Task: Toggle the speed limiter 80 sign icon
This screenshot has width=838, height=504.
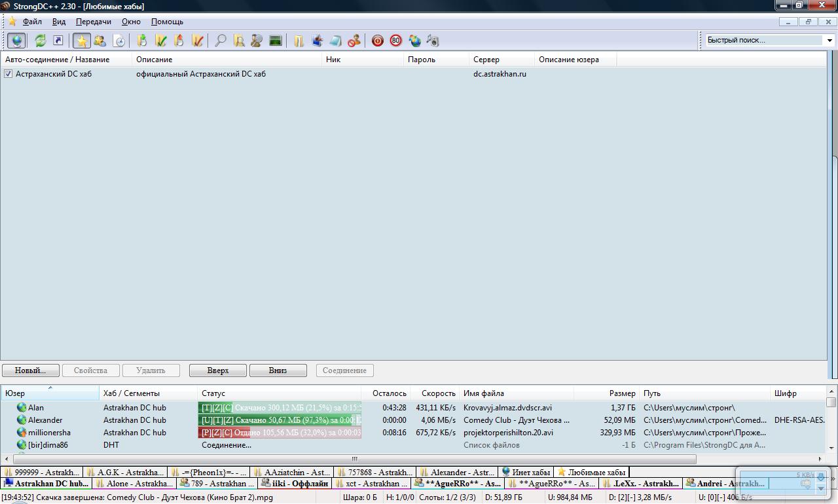Action: click(x=396, y=41)
